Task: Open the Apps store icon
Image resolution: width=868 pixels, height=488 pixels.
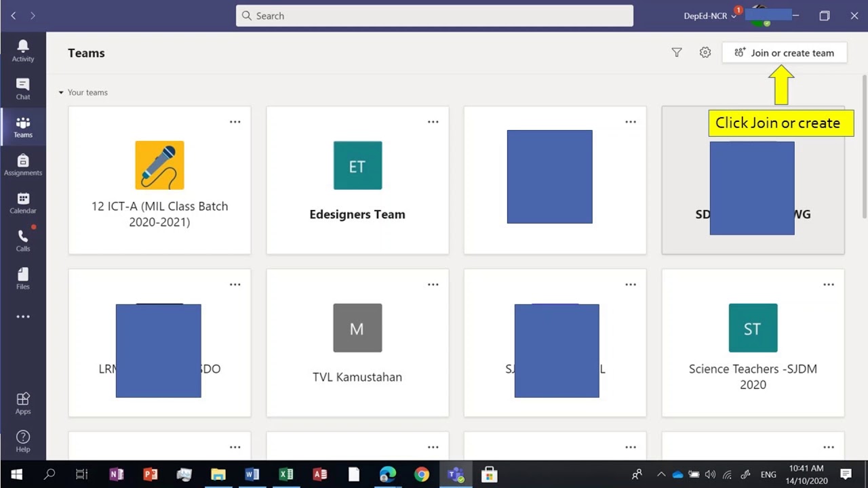Action: 23,403
